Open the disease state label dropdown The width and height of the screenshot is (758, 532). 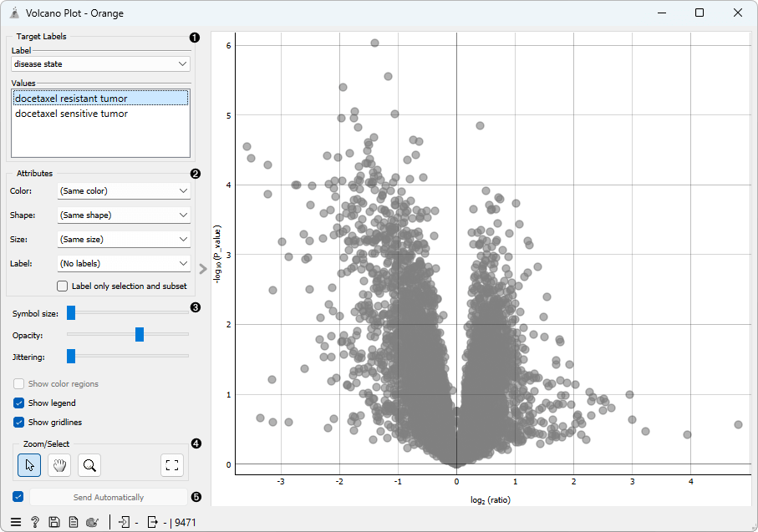point(100,63)
